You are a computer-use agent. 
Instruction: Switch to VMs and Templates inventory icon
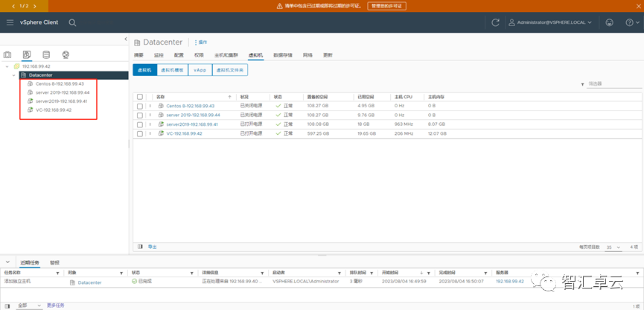[x=27, y=54]
